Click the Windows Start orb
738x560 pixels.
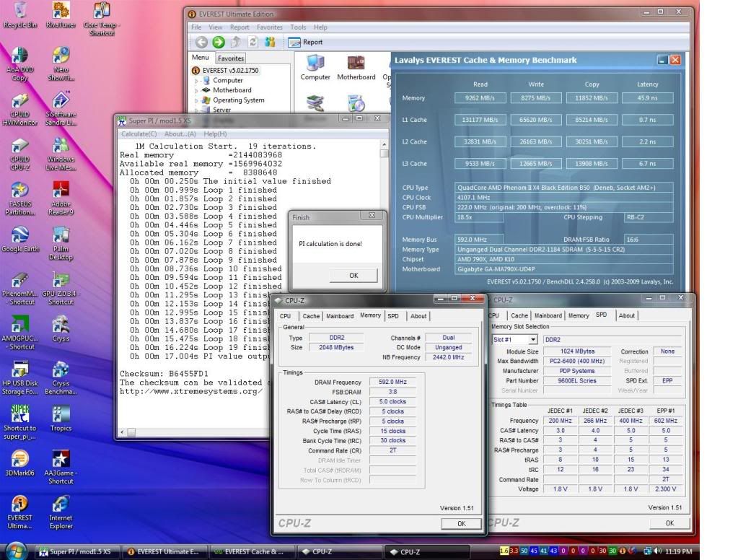tap(16, 551)
